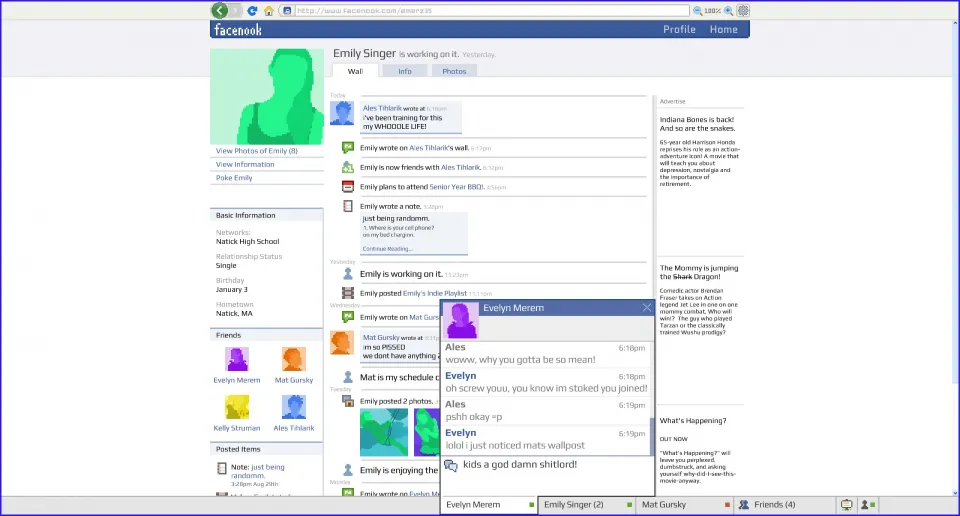This screenshot has height=516, width=960.
Task: Switch to the Info tab
Action: coord(405,71)
